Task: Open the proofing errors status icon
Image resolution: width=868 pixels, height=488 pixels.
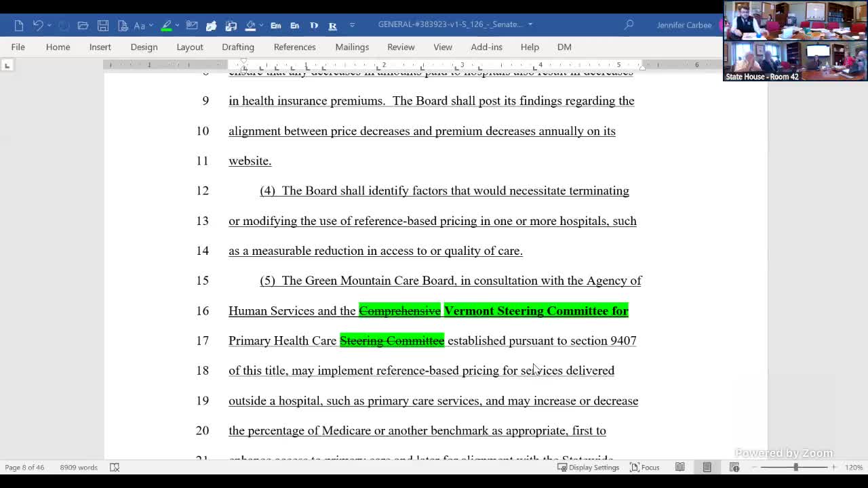Action: click(x=115, y=467)
